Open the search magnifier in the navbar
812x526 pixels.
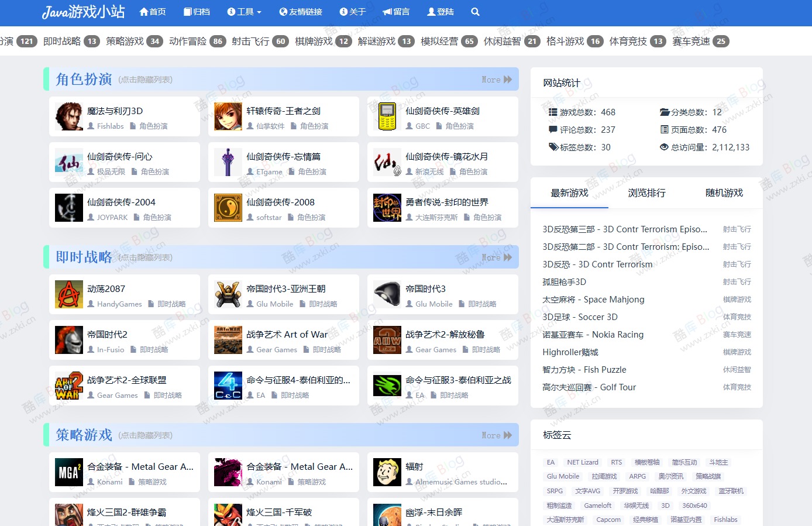[475, 12]
